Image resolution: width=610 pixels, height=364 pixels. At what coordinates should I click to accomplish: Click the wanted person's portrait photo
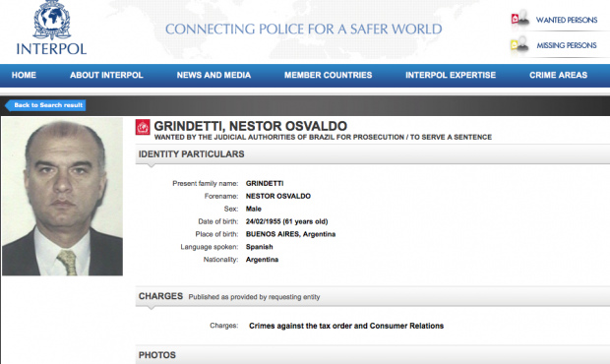click(62, 197)
